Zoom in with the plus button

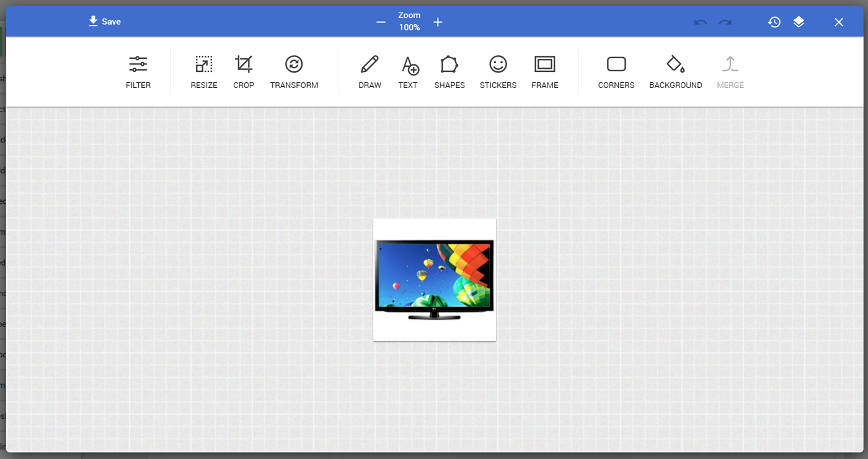(x=438, y=22)
